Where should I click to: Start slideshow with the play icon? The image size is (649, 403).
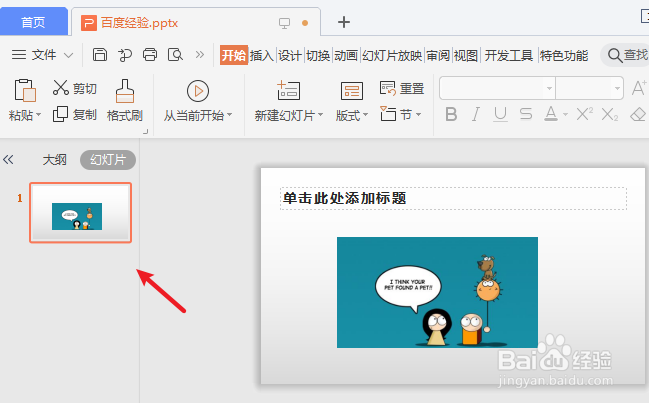click(x=198, y=91)
